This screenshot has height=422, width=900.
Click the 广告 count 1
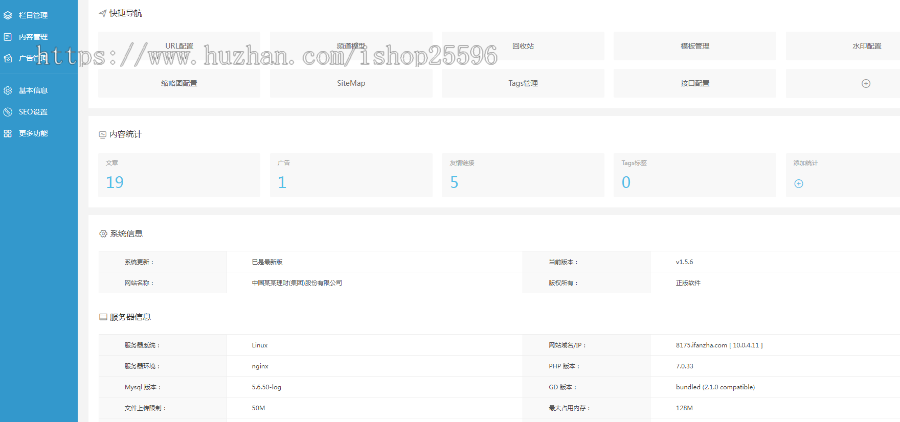pos(282,183)
